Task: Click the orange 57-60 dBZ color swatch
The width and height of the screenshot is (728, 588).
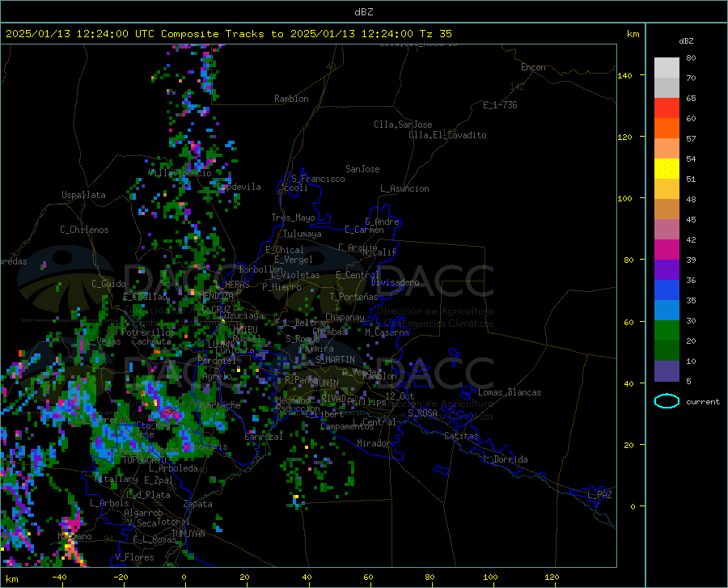Action: [x=667, y=129]
